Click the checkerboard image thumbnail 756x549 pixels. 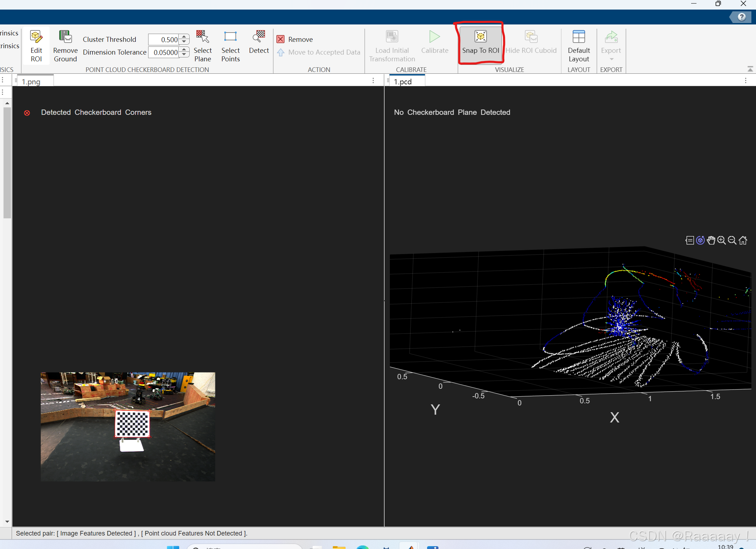(128, 426)
